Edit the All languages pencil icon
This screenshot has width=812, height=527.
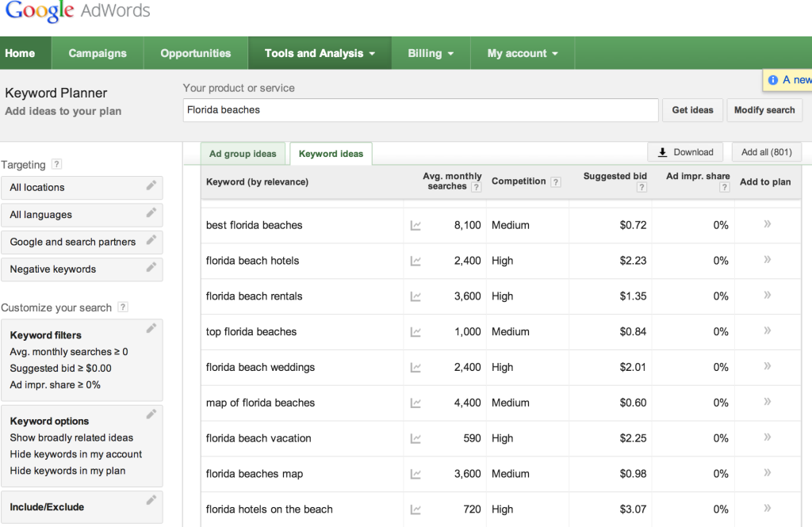[x=151, y=212]
